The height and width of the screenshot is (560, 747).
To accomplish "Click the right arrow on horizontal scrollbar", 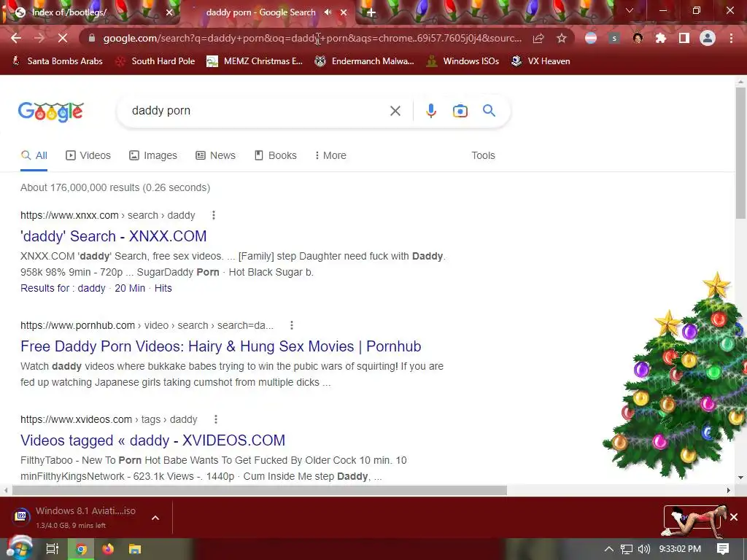I will coord(729,490).
